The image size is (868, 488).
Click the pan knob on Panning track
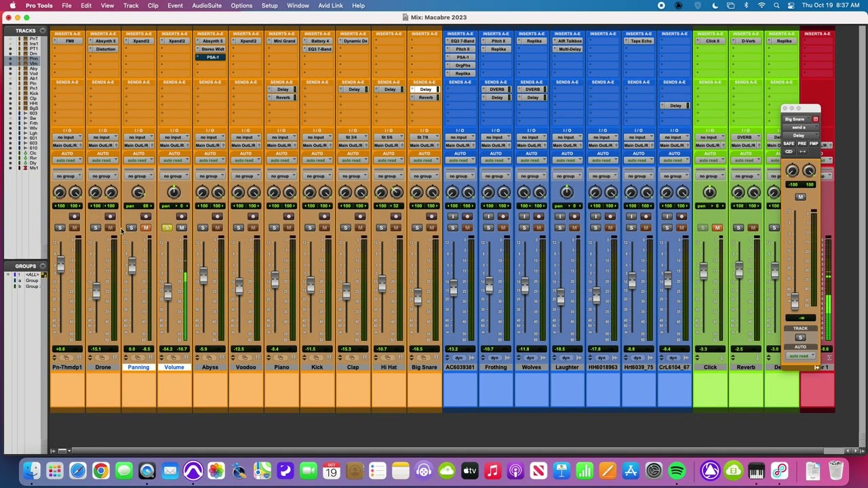(138, 192)
